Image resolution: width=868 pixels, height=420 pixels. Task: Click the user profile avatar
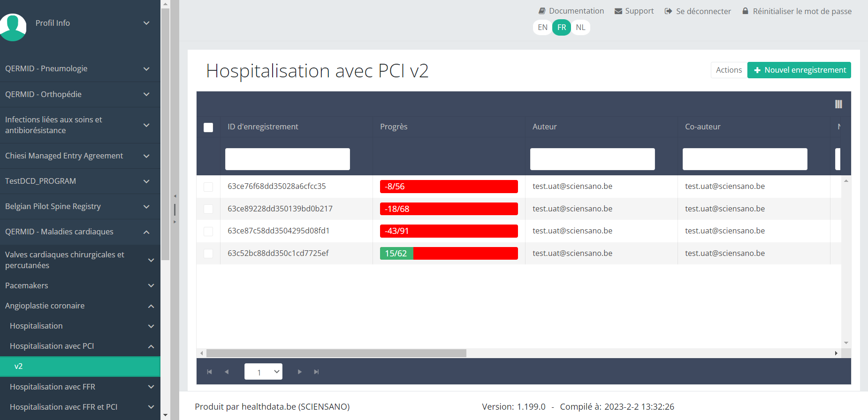(13, 26)
